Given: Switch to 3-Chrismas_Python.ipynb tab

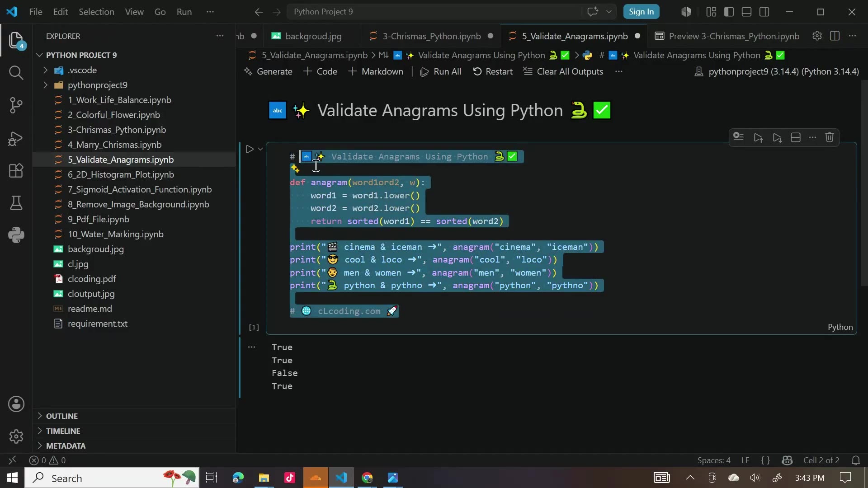Looking at the screenshot, I should tap(431, 36).
